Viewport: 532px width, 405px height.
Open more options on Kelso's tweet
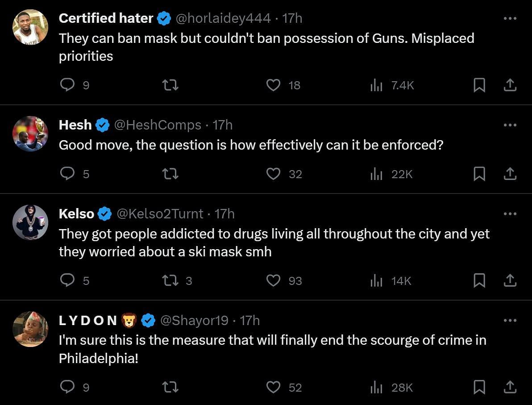coord(510,214)
